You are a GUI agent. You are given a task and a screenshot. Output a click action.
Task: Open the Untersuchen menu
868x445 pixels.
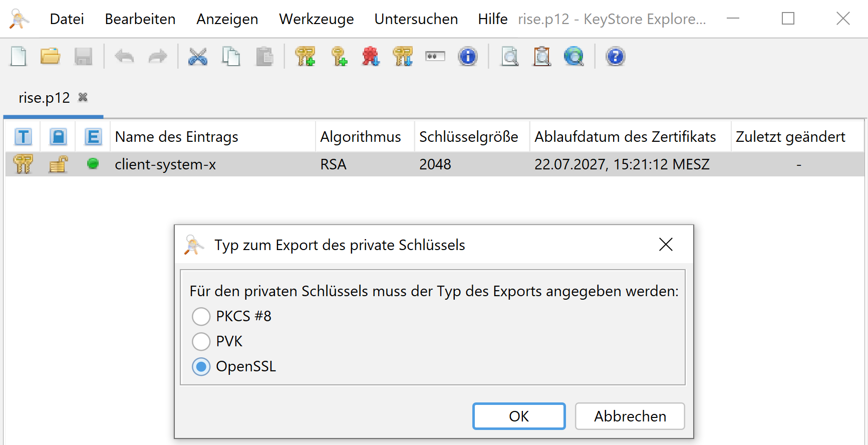pos(416,19)
